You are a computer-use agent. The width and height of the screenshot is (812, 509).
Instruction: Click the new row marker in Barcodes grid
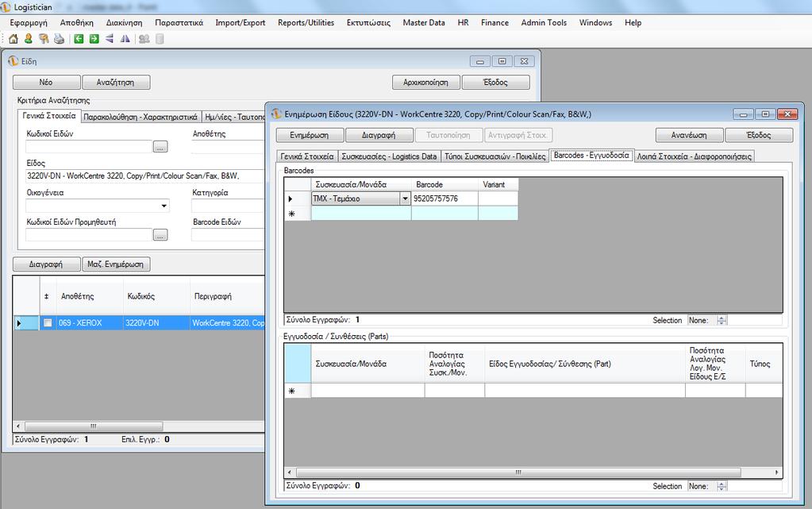[297, 214]
